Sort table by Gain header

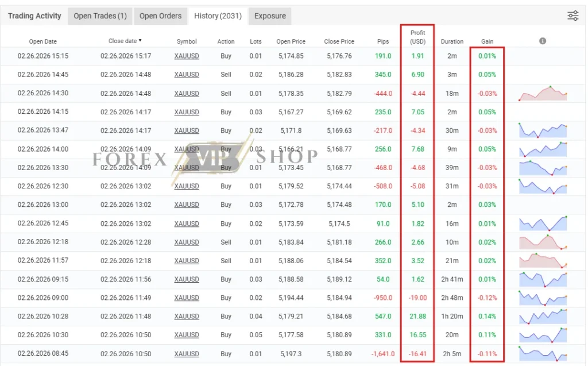(487, 41)
